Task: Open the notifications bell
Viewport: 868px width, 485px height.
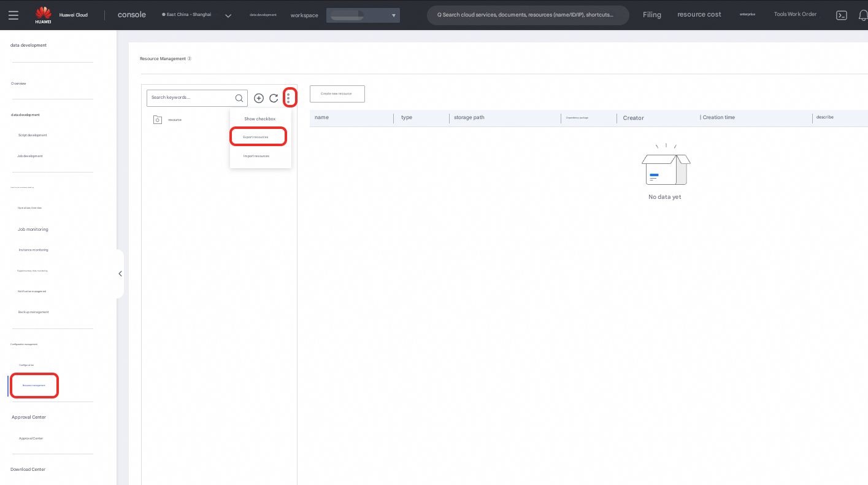Action: pos(863,15)
